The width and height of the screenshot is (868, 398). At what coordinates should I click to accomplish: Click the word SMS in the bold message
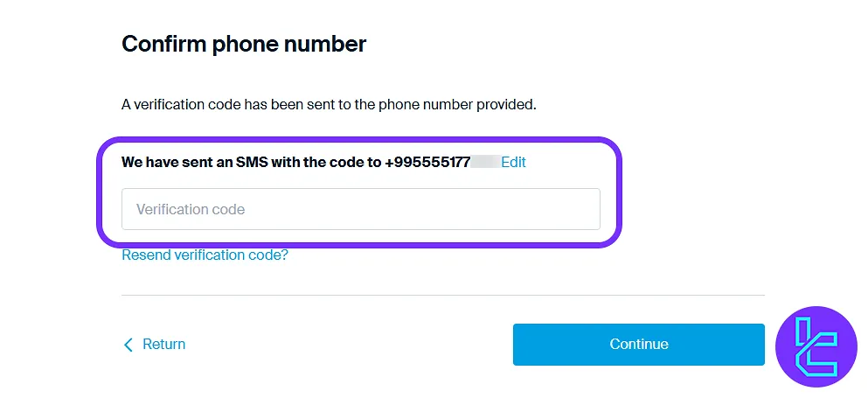point(253,162)
